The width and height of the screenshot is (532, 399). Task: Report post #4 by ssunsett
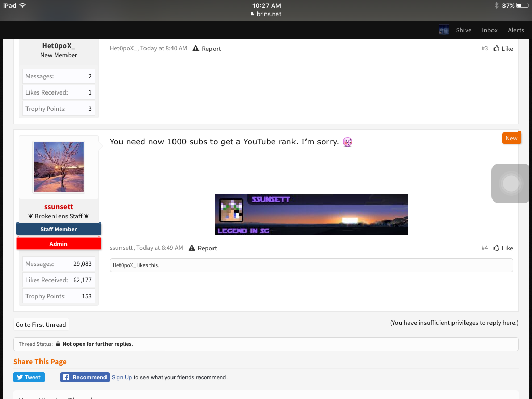pos(207,248)
